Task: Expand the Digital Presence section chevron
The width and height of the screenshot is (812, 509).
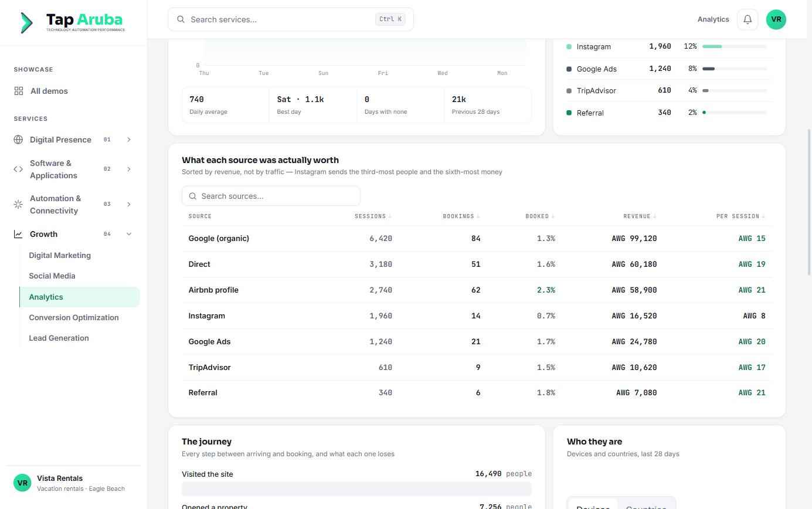Action: tap(129, 140)
